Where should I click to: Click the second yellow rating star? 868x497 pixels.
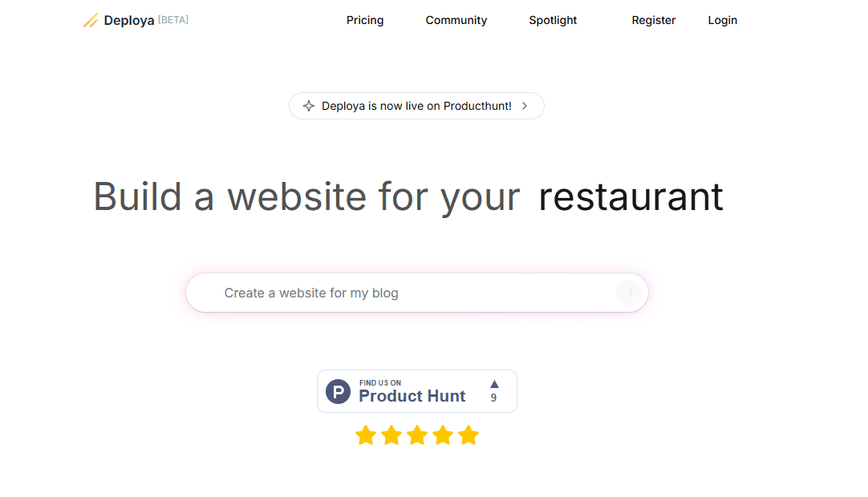click(x=391, y=435)
